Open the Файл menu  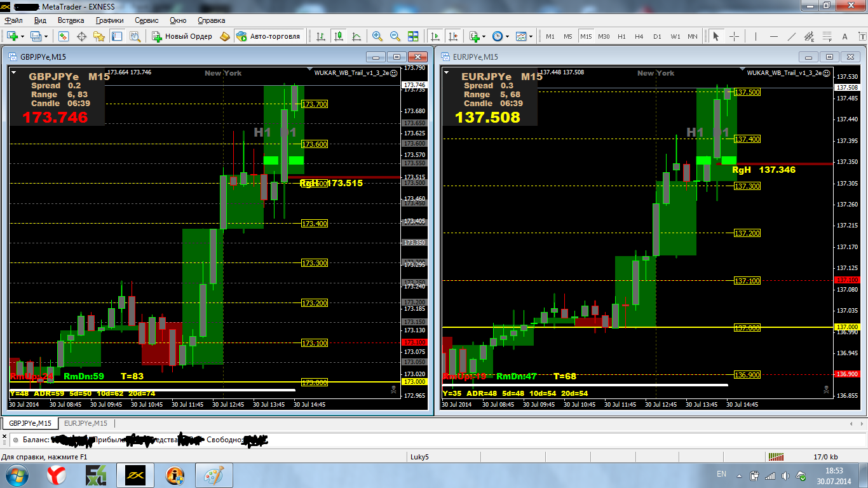(13, 20)
